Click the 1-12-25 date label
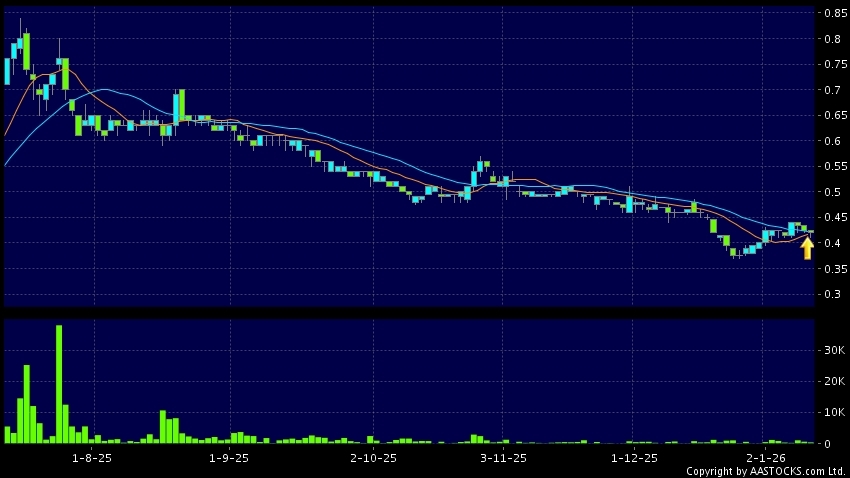 [x=635, y=457]
